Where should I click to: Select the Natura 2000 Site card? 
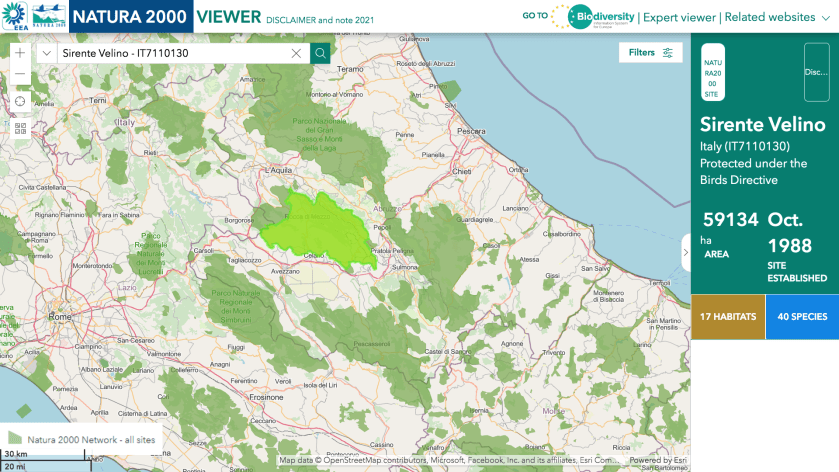pos(712,72)
